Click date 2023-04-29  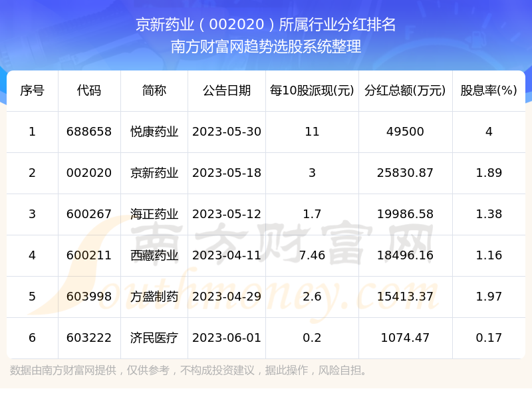point(227,297)
